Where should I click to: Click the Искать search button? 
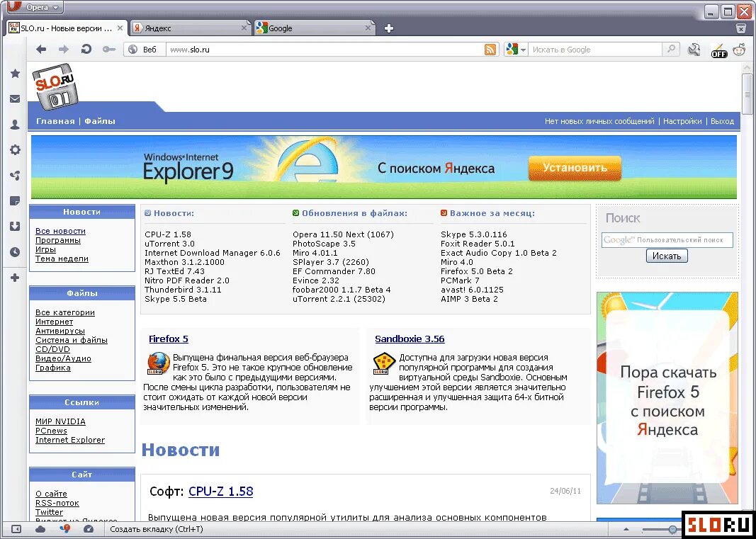tap(667, 256)
